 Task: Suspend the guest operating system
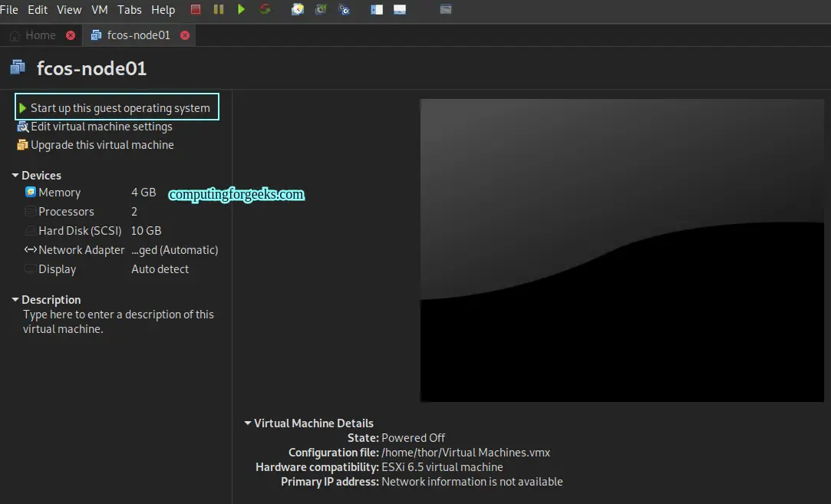[x=219, y=10]
